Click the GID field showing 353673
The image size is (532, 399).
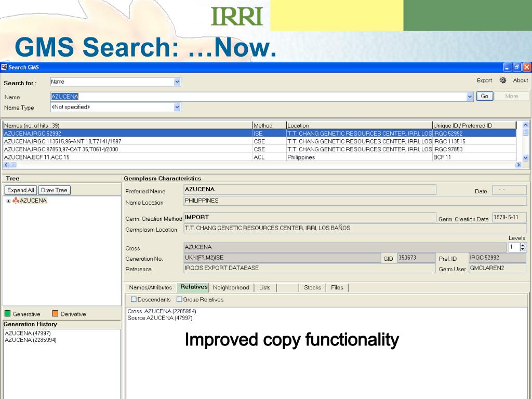pos(416,258)
